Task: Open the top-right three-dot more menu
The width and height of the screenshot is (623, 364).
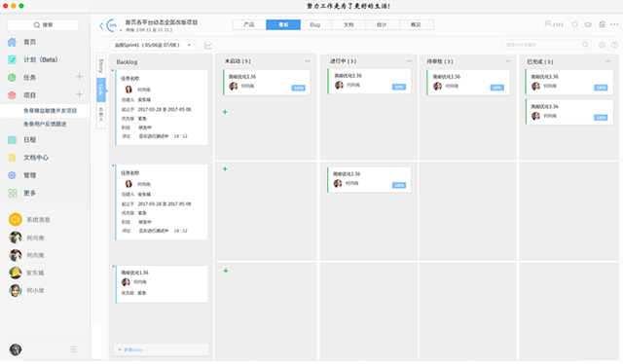Action: (614, 24)
